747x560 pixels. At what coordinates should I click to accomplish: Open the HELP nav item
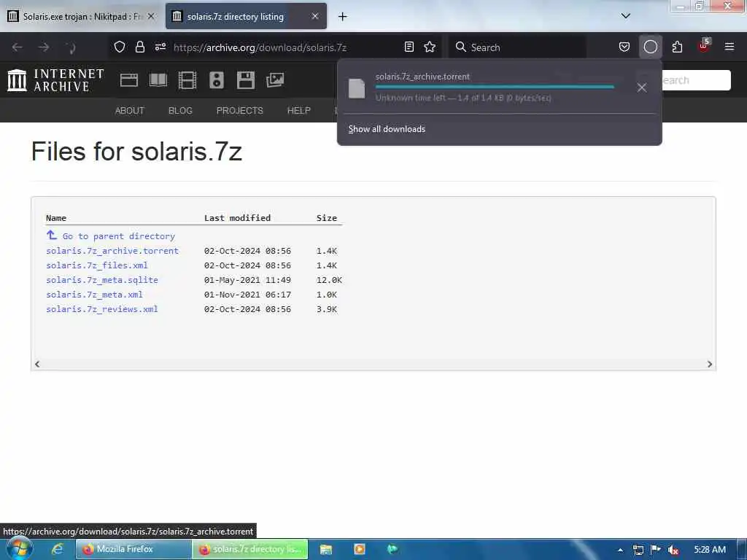[298, 111]
